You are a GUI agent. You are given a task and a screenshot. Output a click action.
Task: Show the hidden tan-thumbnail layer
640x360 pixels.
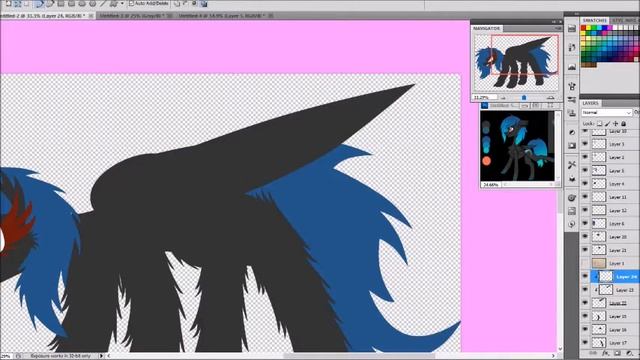coord(585,263)
